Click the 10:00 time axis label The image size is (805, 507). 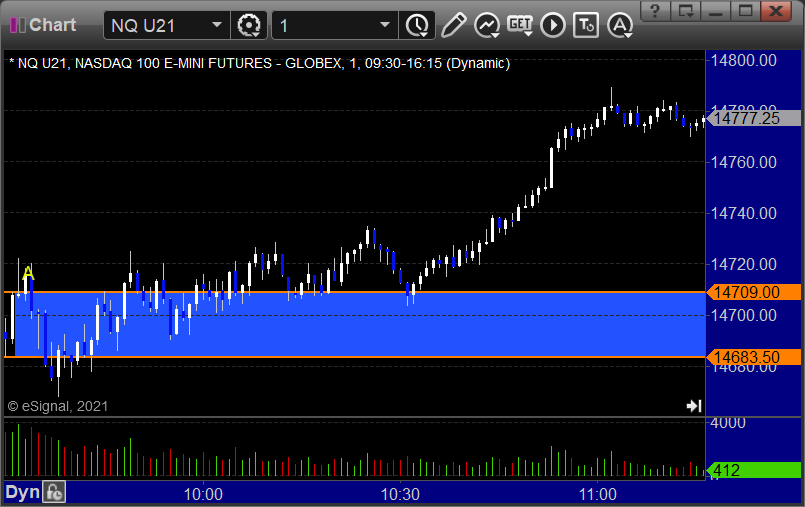203,494
